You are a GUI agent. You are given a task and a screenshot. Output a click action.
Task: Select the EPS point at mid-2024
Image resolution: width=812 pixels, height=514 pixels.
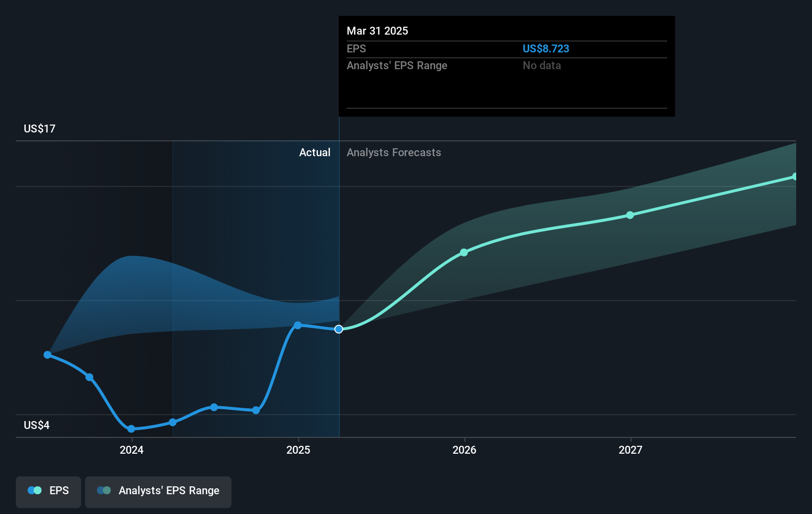click(x=214, y=407)
